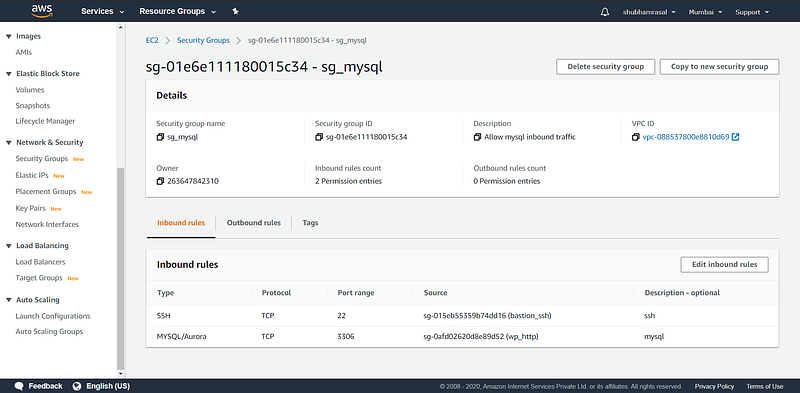Open Auto Scaling Groups in sidebar

point(49,332)
